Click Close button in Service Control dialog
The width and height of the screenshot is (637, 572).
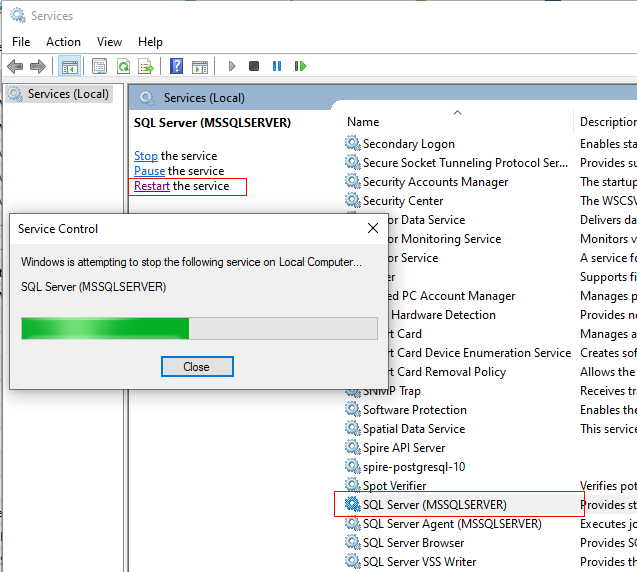196,367
